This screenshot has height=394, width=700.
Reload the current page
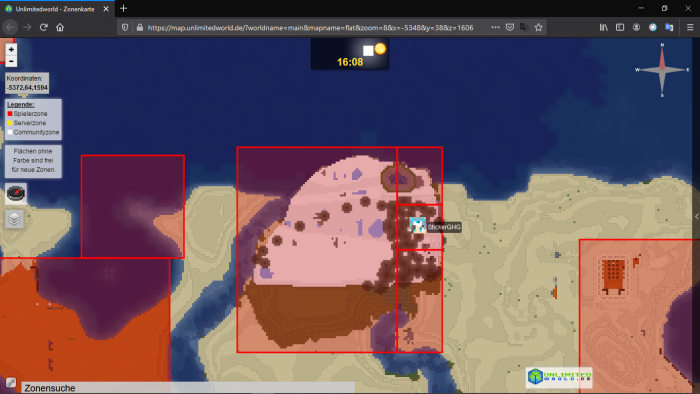point(43,27)
